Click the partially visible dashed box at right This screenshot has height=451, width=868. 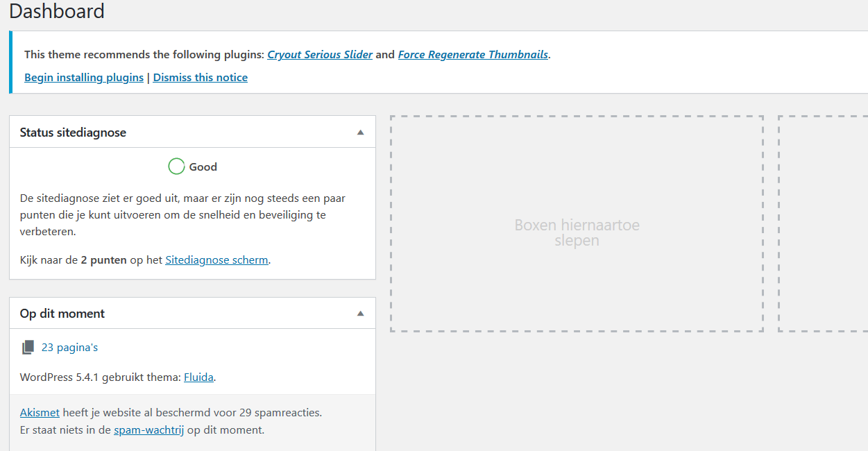(823, 223)
